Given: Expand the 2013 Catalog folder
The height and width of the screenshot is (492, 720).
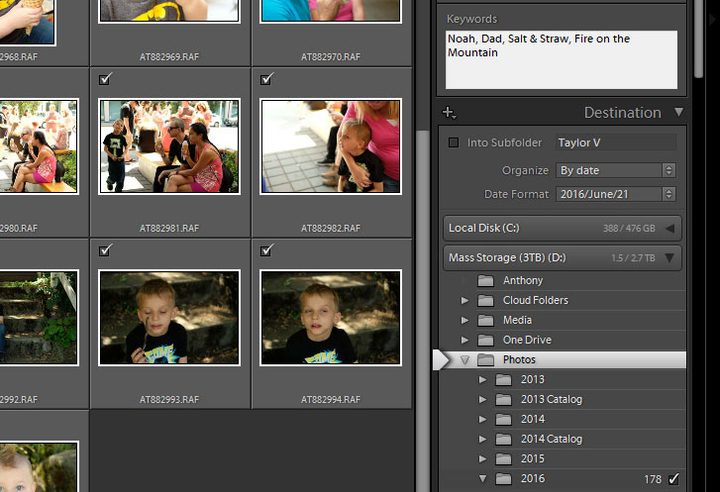Looking at the screenshot, I should (x=483, y=399).
